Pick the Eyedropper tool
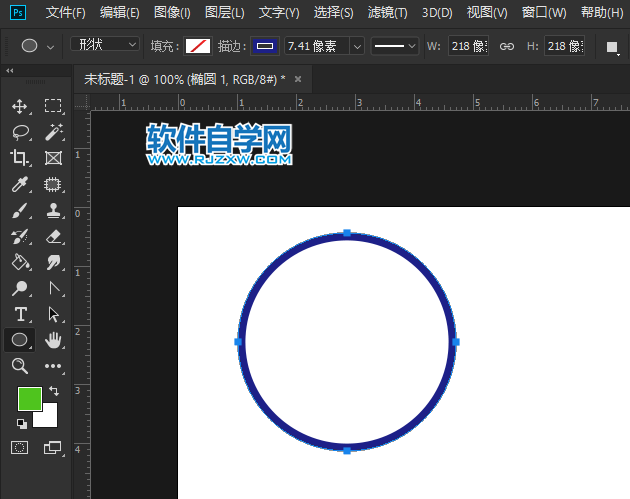The width and height of the screenshot is (630, 499). (x=19, y=184)
